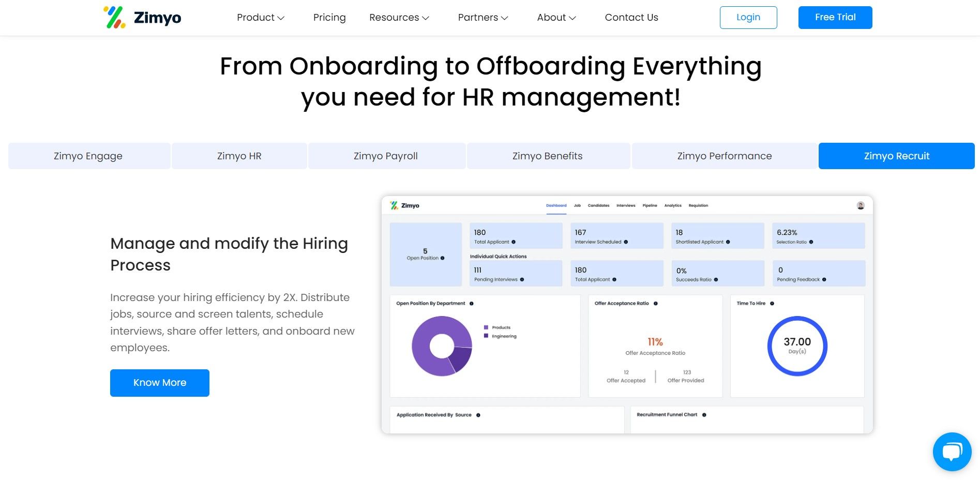Select the Zimyo Benefits tab

(548, 156)
